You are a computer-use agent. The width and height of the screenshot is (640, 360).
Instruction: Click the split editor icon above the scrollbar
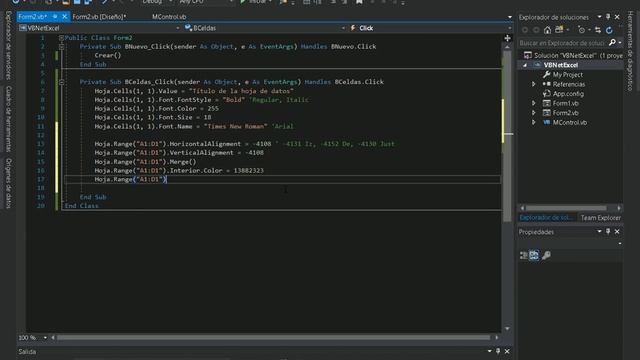pyautogui.click(x=507, y=38)
